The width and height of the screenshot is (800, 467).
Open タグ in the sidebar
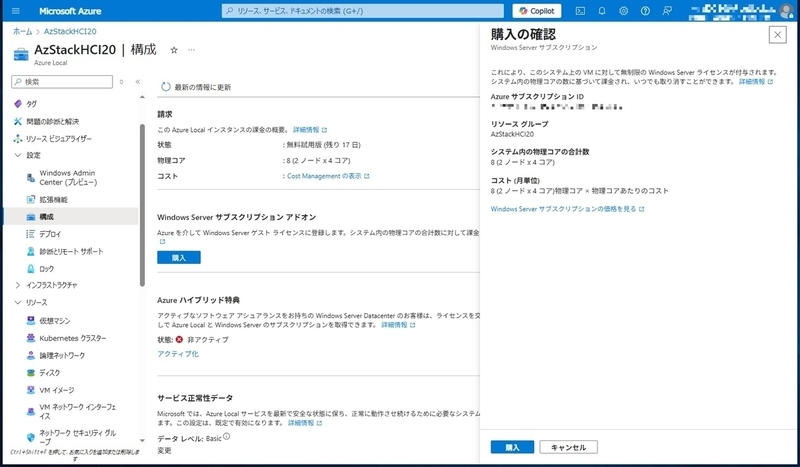pos(32,104)
